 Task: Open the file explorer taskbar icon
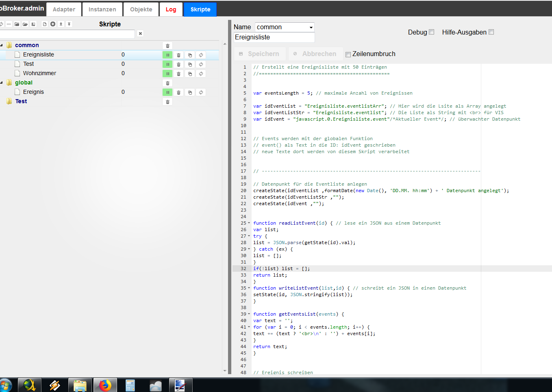pos(80,385)
